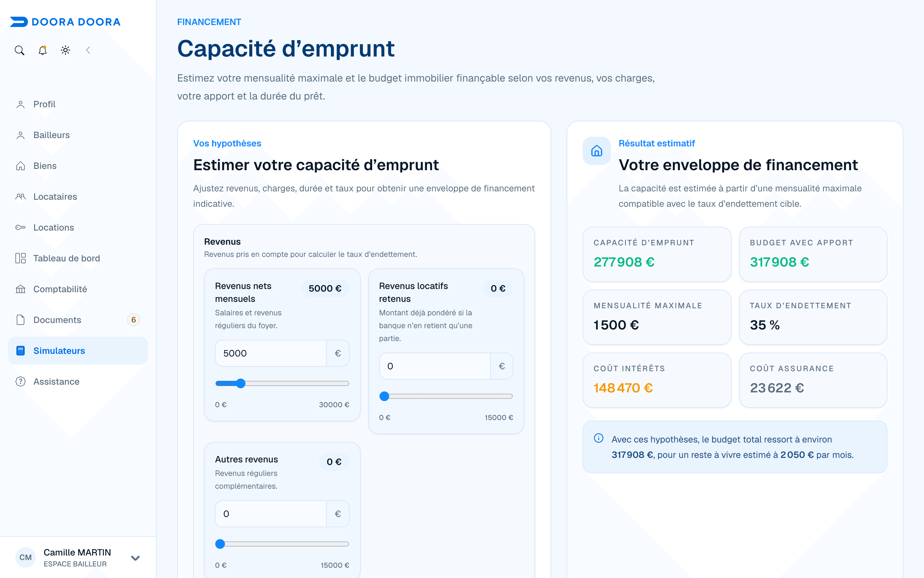This screenshot has height=578, width=924.
Task: Click the Résultat estimatif label
Action: coord(657,143)
